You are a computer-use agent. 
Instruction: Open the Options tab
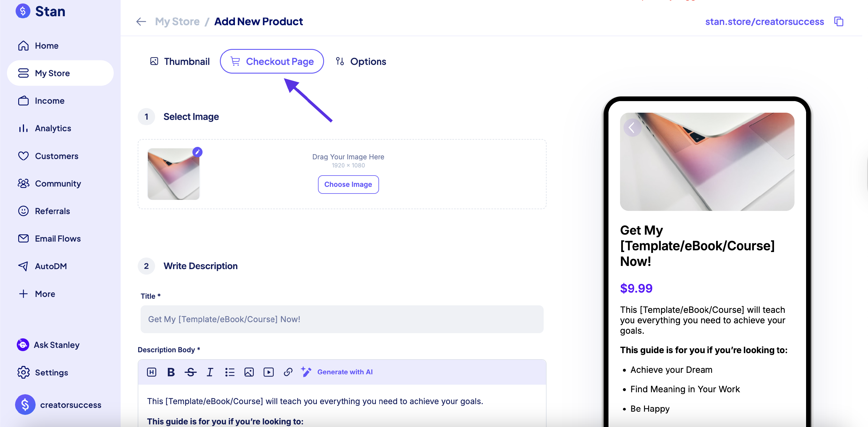[x=361, y=61]
